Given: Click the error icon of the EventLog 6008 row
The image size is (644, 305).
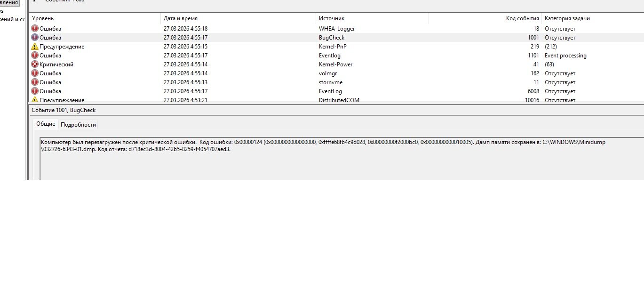Looking at the screenshot, I should pos(34,91).
